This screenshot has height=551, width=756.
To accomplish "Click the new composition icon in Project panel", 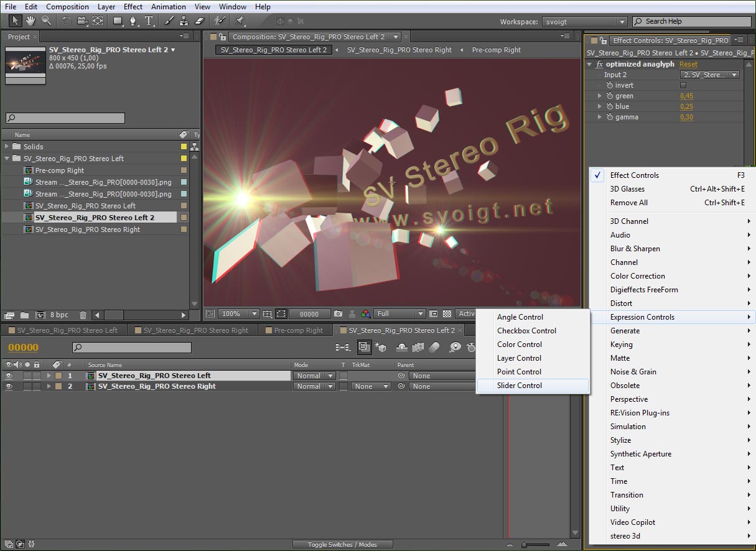I will [40, 315].
